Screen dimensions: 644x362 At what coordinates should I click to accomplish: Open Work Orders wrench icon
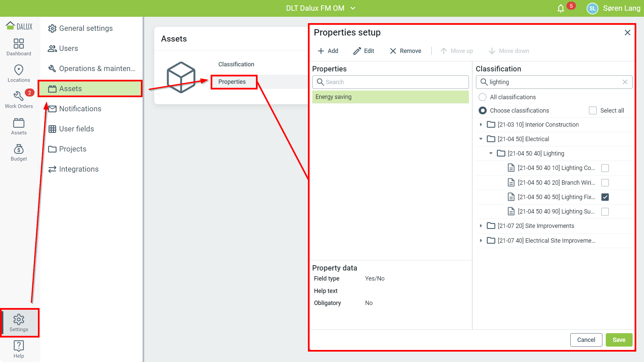pos(19,96)
